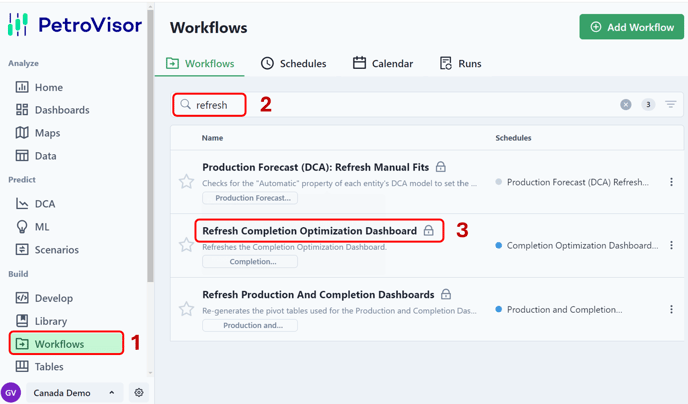
Task: Click lock icon beside Production And Completion Dashboards
Action: [x=446, y=294]
